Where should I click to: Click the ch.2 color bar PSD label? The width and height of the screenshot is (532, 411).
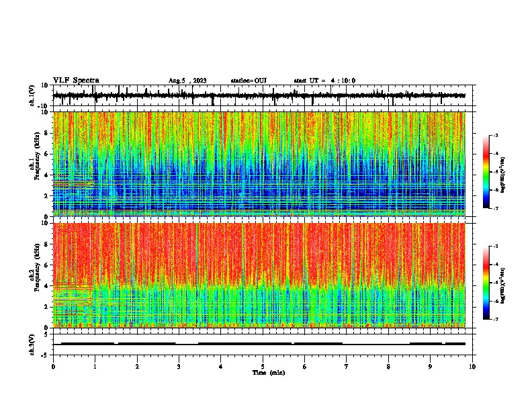click(502, 285)
